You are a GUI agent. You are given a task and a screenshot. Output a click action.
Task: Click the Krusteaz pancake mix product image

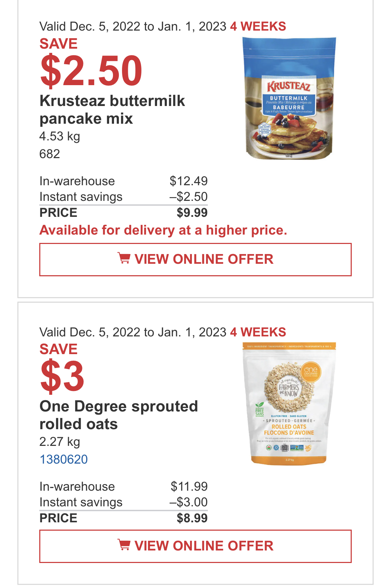[289, 98]
